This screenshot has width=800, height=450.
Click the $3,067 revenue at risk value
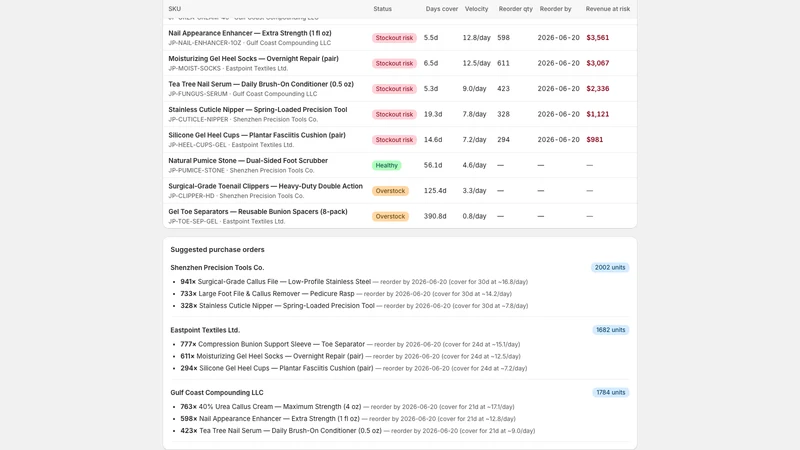point(597,63)
